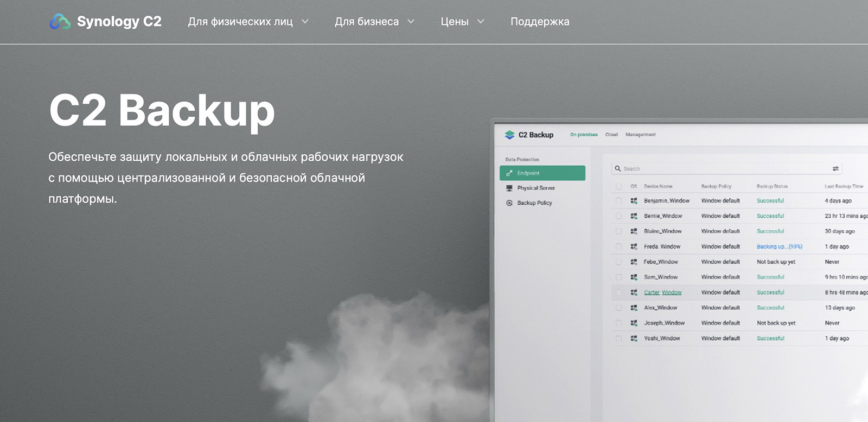Click the Backup Policy sidebar icon
868x422 pixels.
(509, 203)
